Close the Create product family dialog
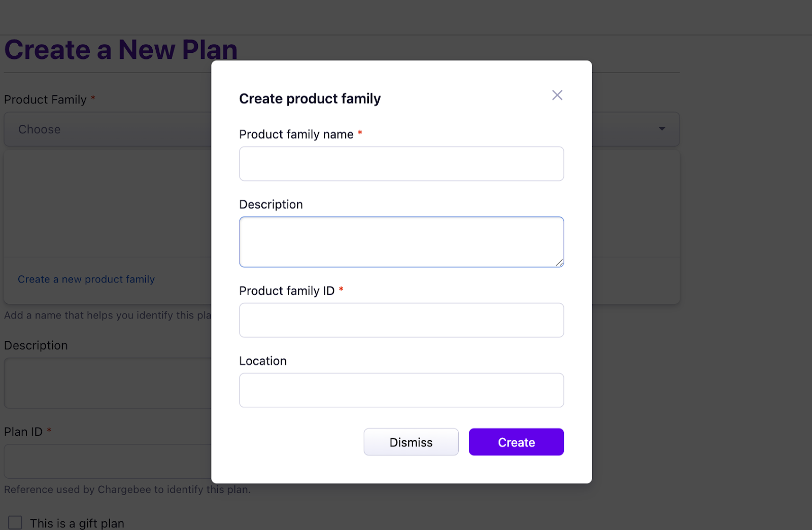 [557, 95]
